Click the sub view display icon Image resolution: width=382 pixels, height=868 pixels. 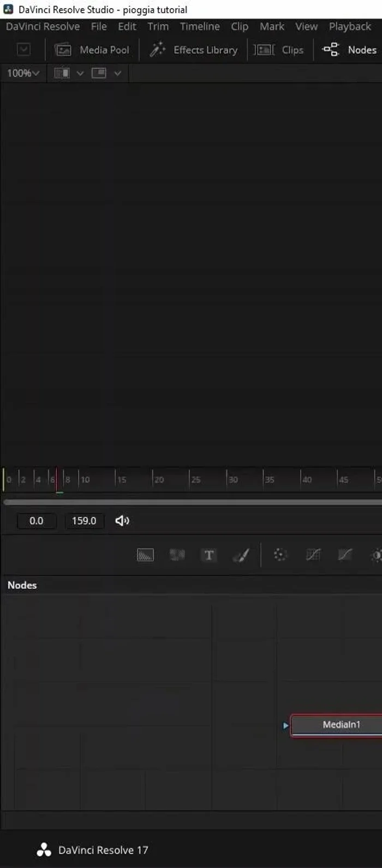pos(99,73)
